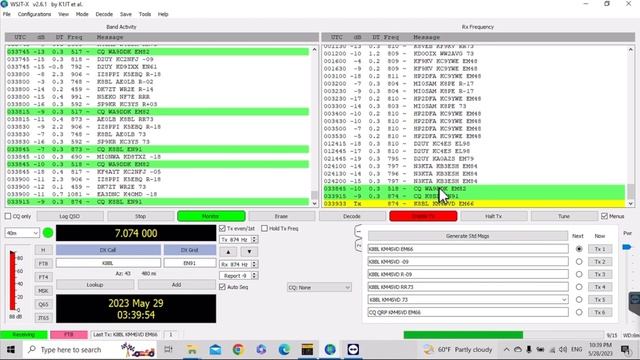Click the Band Activity scrollbar
The height and width of the screenshot is (360, 640).
(314, 126)
